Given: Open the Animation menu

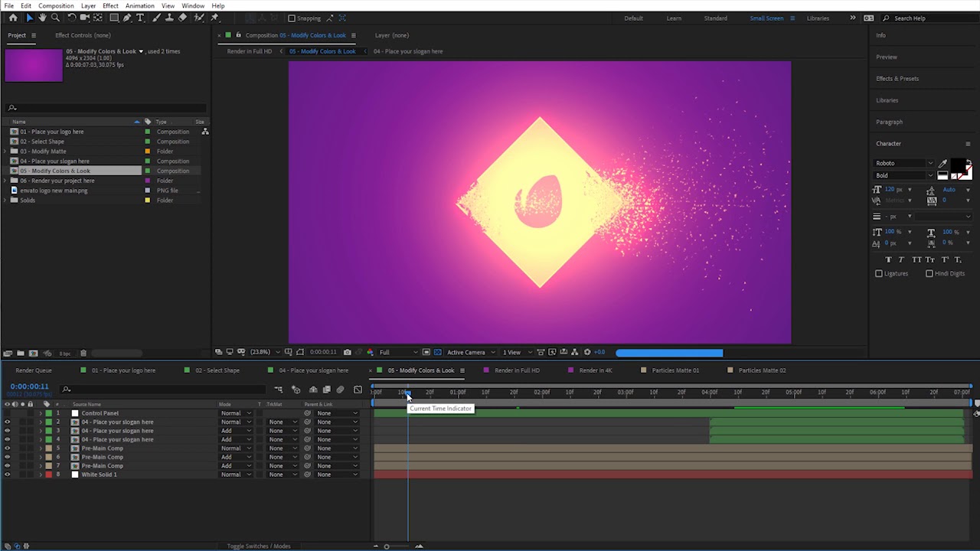Looking at the screenshot, I should tap(139, 5).
